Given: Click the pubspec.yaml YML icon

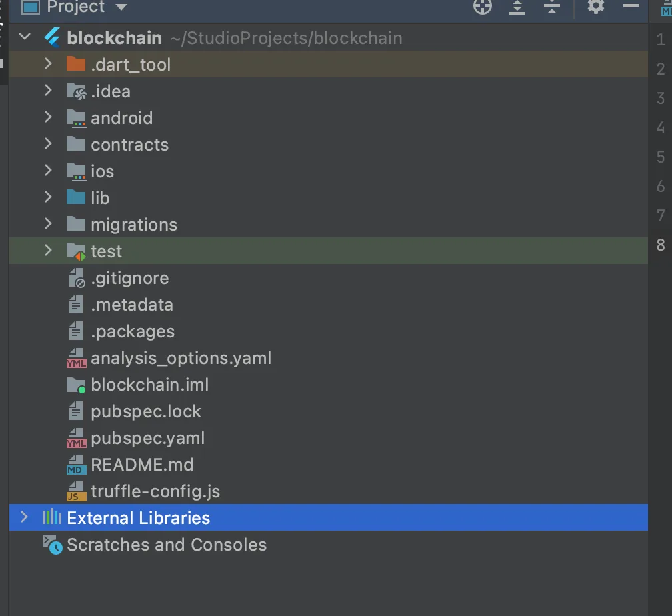Looking at the screenshot, I should point(76,438).
